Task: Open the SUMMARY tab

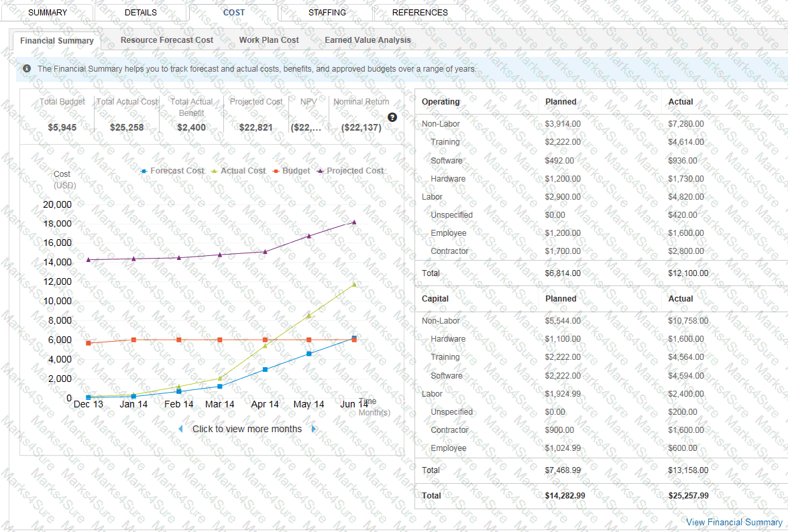Action: point(48,12)
